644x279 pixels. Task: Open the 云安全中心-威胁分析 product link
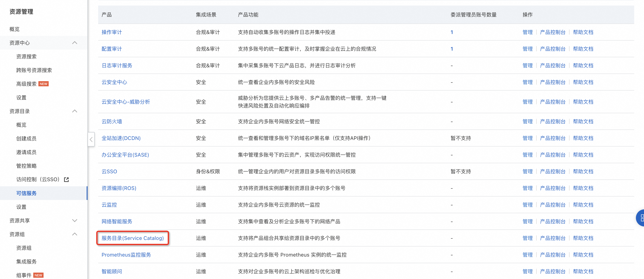pos(125,102)
